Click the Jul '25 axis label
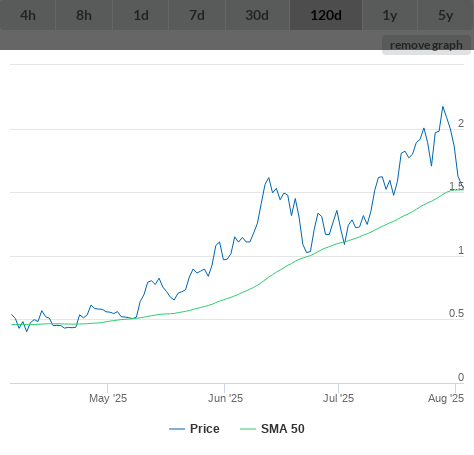The width and height of the screenshot is (474, 455). tap(338, 398)
